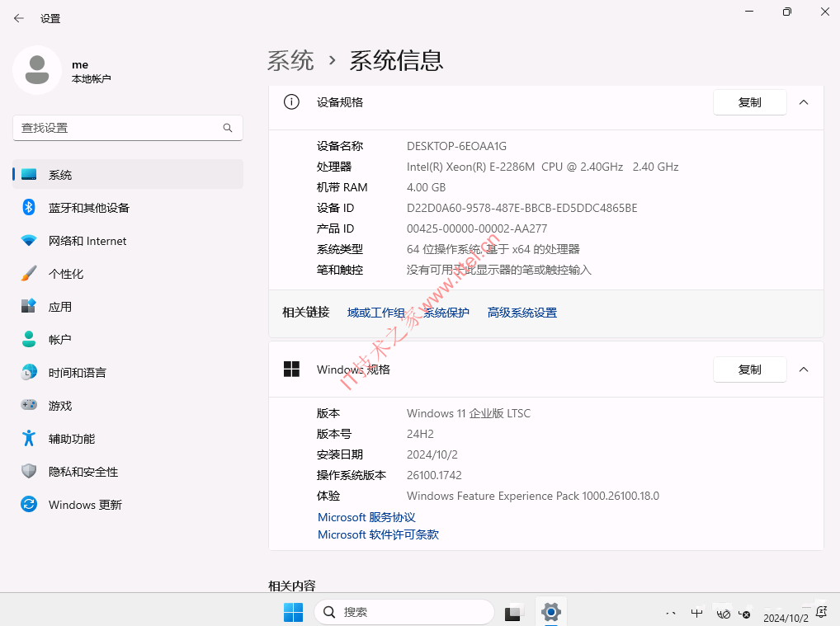The width and height of the screenshot is (840, 626).
Task: Click the 系统 monitor icon in sidebar
Action: tap(29, 175)
